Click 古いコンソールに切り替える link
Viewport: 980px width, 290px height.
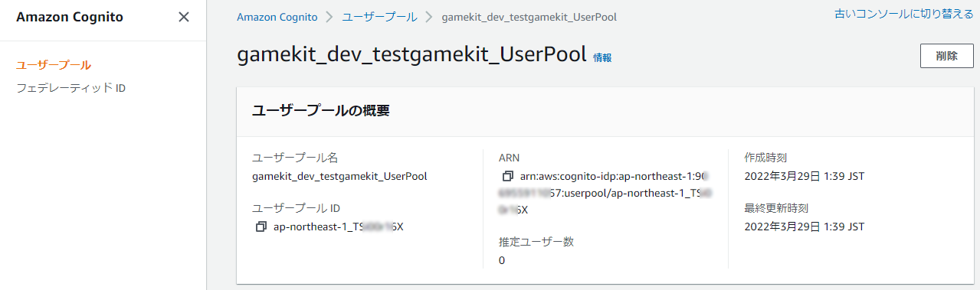pos(904,14)
